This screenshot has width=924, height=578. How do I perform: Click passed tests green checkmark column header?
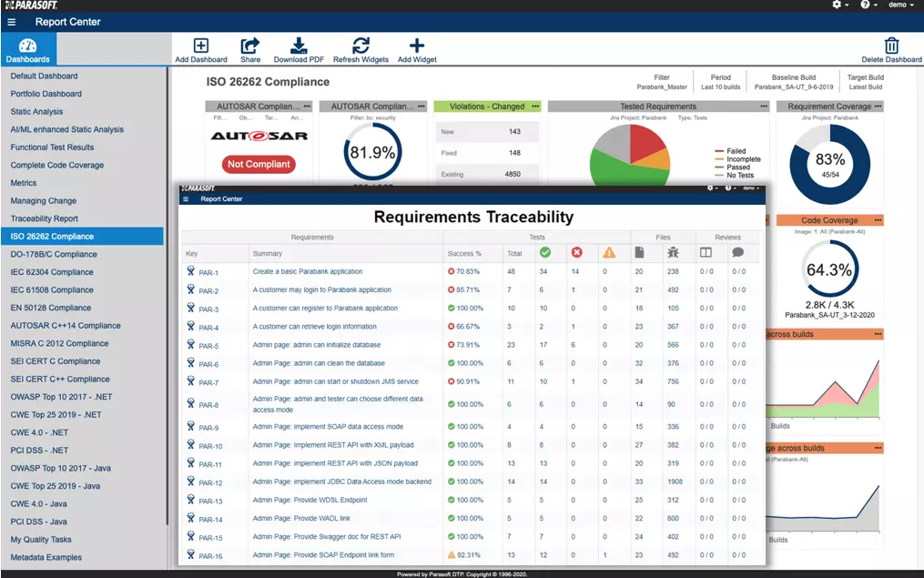tap(545, 253)
